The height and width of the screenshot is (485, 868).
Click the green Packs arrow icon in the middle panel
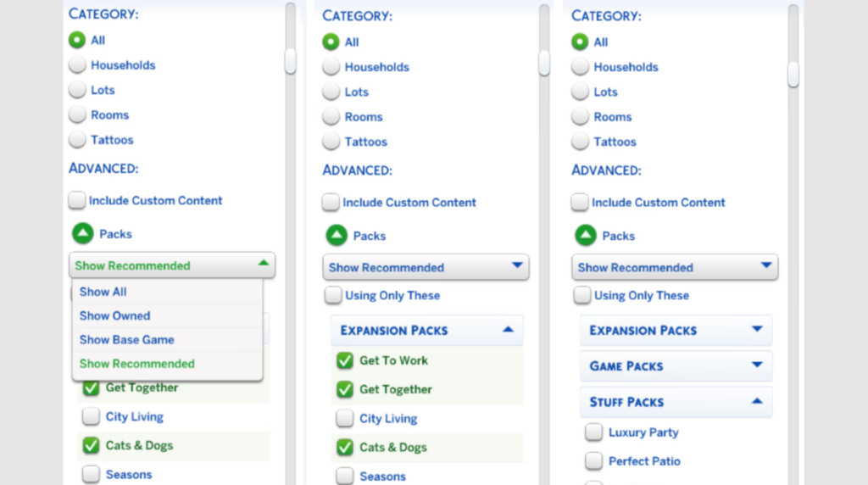pos(337,236)
